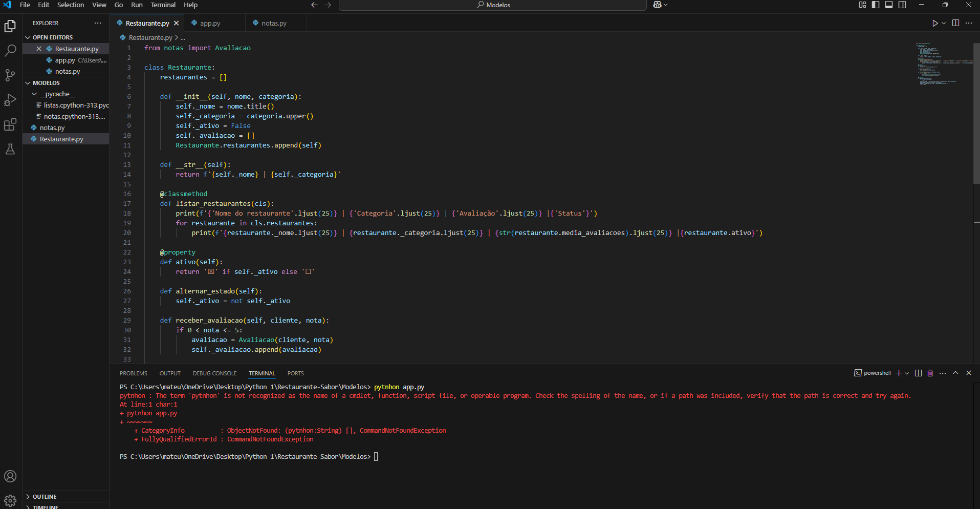Switch to the Debug Console tab
The height and width of the screenshot is (509, 980).
[215, 373]
